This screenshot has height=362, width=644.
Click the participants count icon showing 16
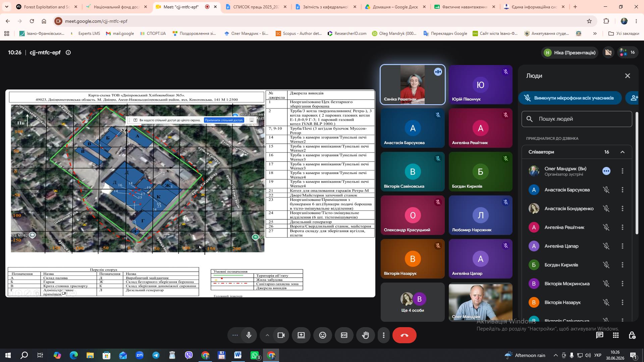tap(628, 53)
